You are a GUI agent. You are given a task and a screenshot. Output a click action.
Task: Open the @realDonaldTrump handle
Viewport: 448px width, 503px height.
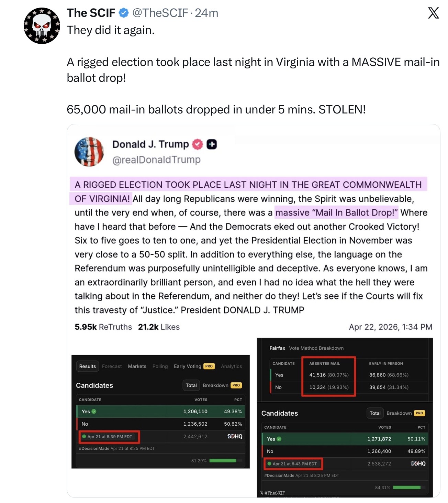[156, 160]
